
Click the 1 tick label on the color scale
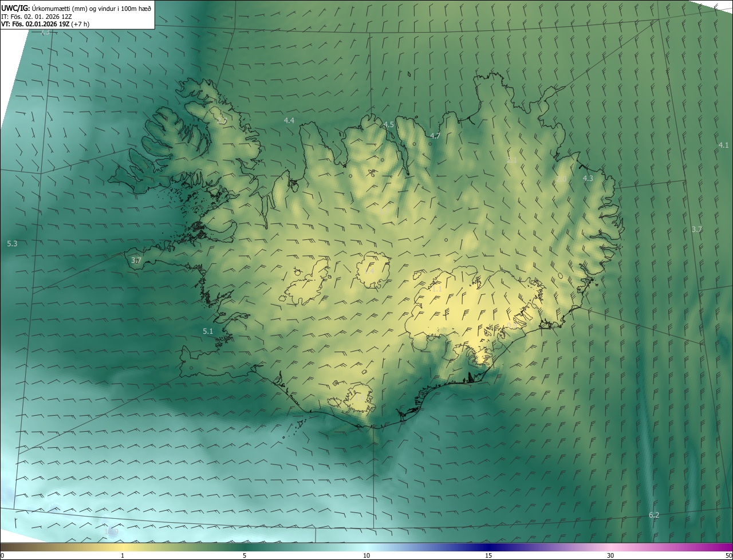click(123, 555)
